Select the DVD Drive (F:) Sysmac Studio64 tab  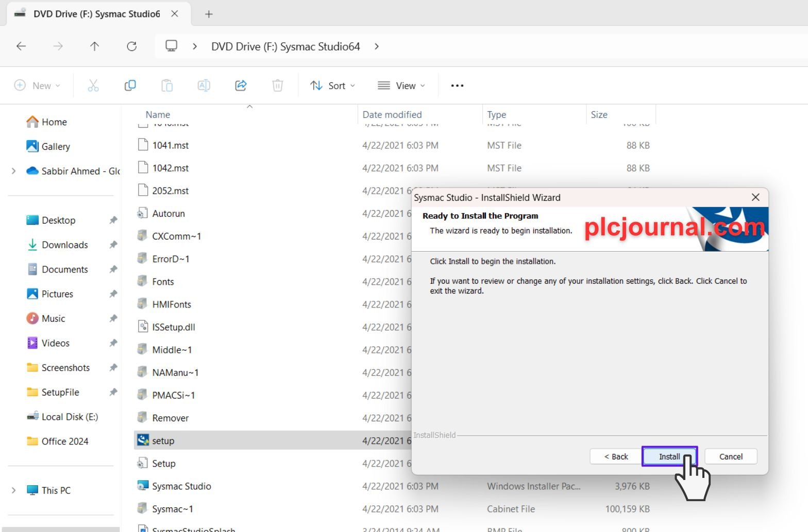[x=98, y=14]
